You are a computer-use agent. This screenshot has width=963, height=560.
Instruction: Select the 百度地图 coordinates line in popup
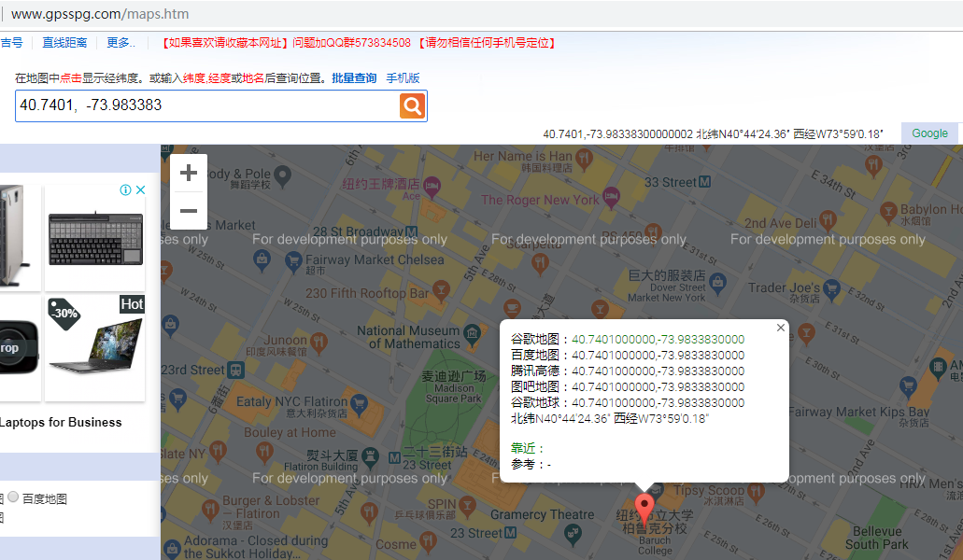(627, 356)
